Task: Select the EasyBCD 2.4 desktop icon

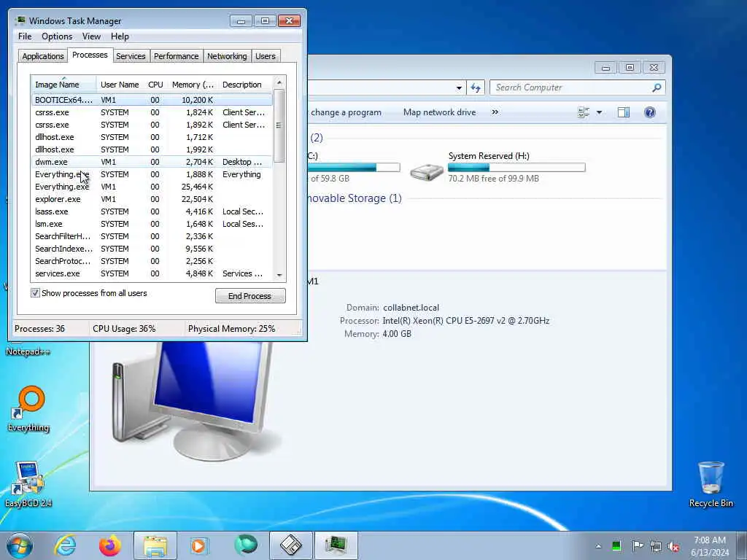Action: (28, 484)
